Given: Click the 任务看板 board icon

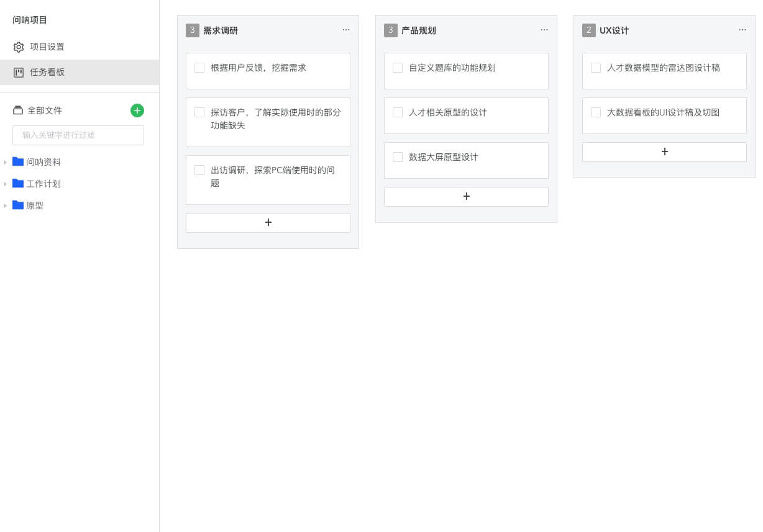Looking at the screenshot, I should click(x=19, y=73).
